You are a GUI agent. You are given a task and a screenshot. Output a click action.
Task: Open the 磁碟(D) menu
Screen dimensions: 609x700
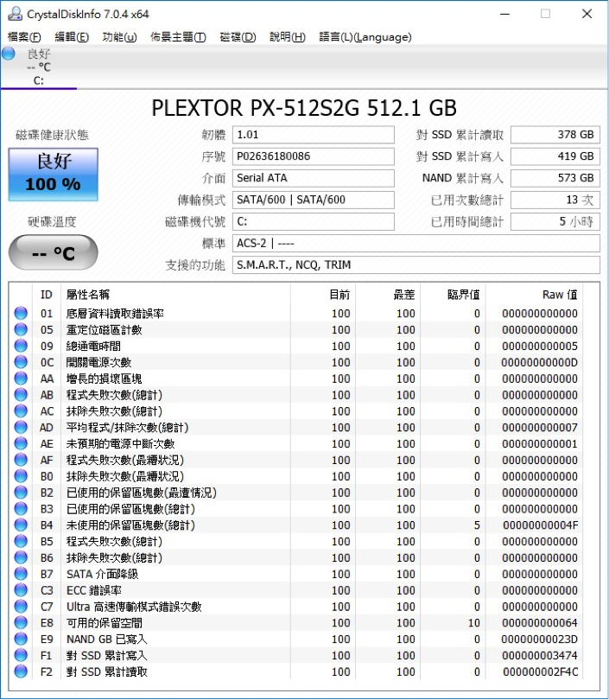point(238,37)
